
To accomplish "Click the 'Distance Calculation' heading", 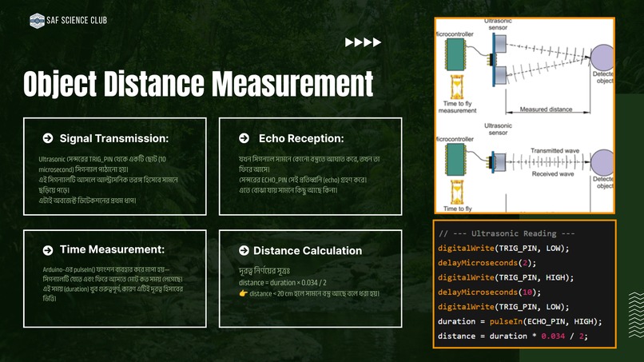I will (x=308, y=251).
